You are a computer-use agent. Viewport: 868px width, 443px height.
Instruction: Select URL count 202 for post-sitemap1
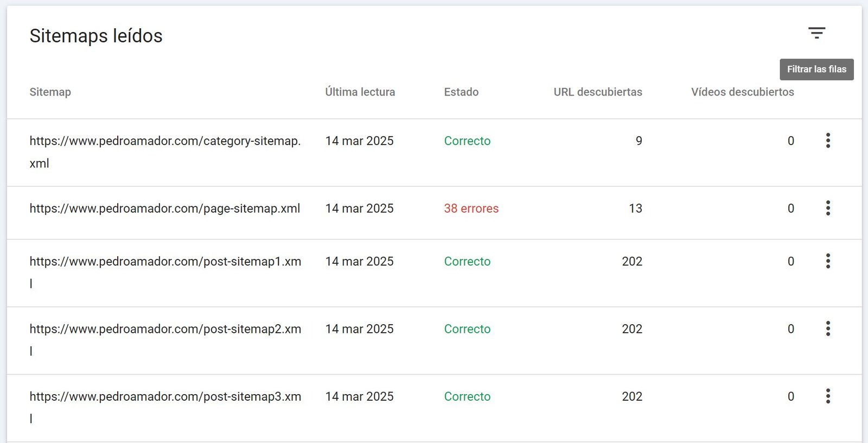click(x=632, y=262)
